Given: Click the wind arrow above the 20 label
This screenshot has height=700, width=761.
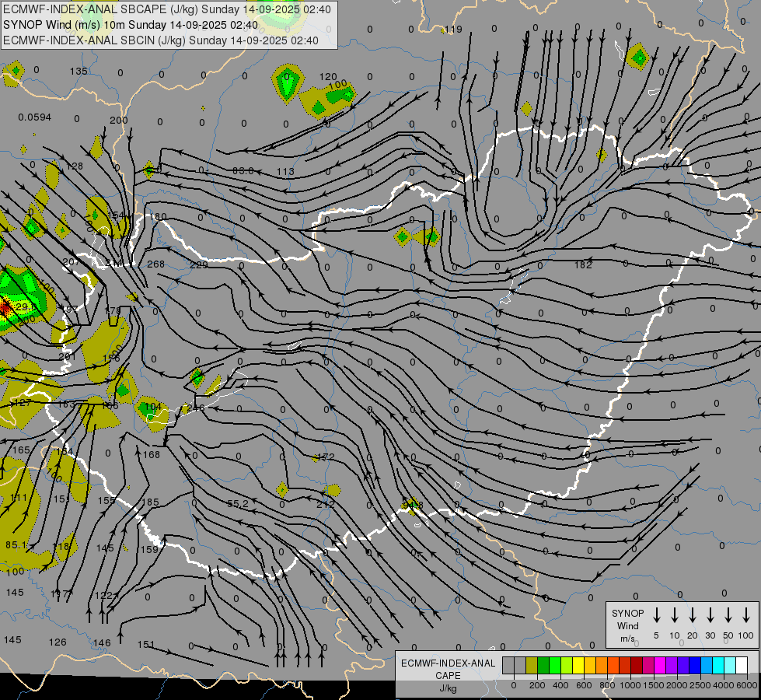Looking at the screenshot, I should (692, 615).
